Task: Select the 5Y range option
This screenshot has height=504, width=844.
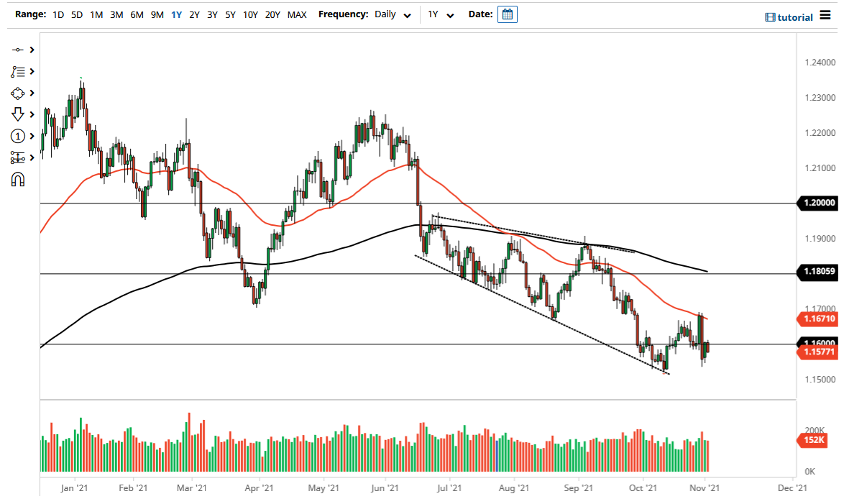Action: [230, 14]
